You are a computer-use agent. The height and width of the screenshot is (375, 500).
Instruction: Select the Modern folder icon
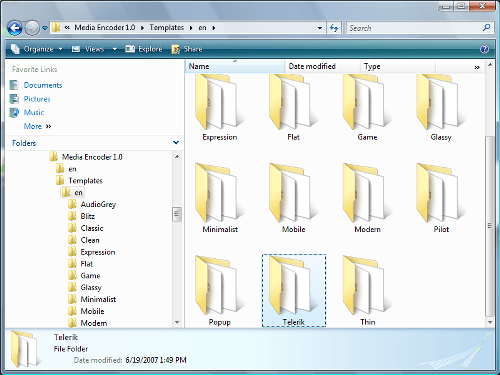pyautogui.click(x=367, y=193)
